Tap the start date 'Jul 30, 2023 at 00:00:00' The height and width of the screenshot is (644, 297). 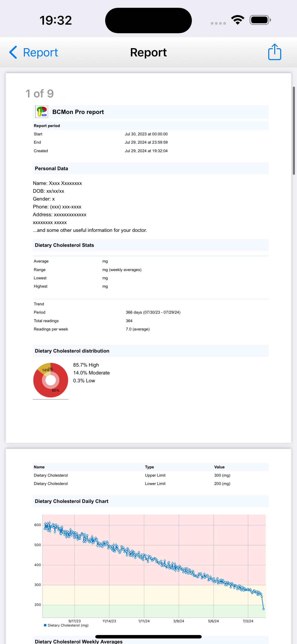tap(146, 134)
